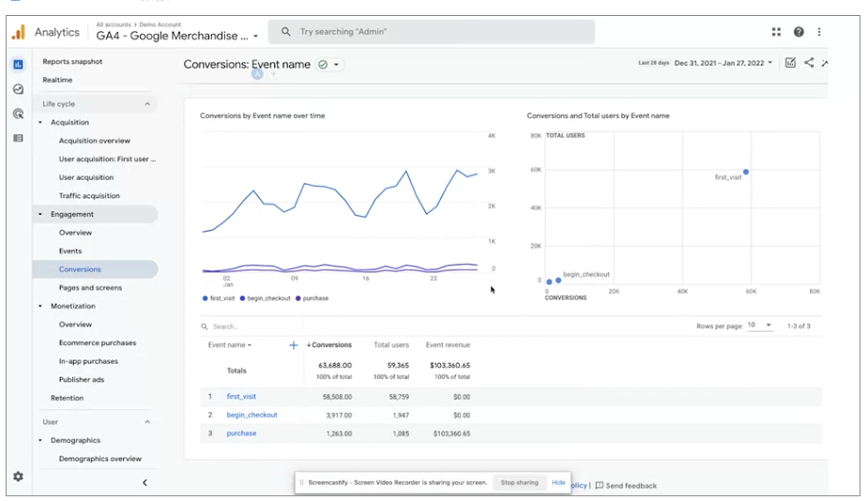
Task: Collapse the navigation with the left chevron
Action: point(145,483)
